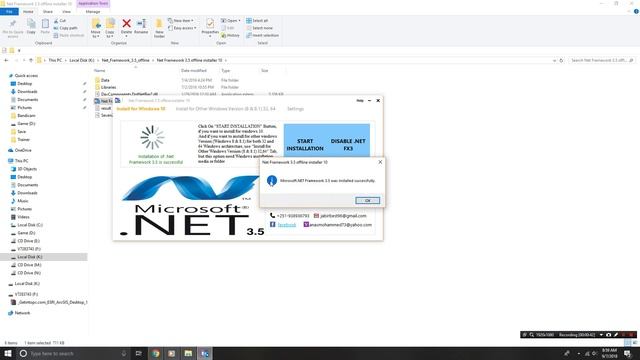Click This PC in the address bar
The image size is (640, 360).
[55, 60]
